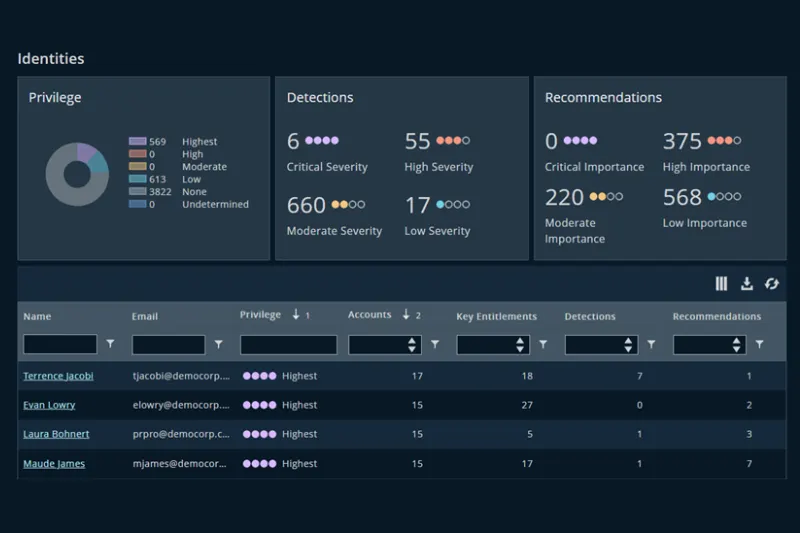Click the Highest privilege legend swatch
The width and height of the screenshot is (800, 533).
(137, 141)
